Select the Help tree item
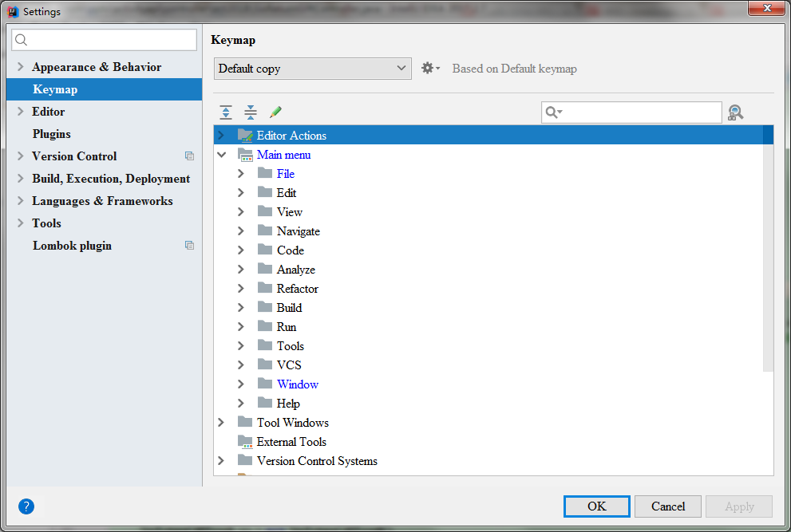The height and width of the screenshot is (532, 791). (x=288, y=404)
